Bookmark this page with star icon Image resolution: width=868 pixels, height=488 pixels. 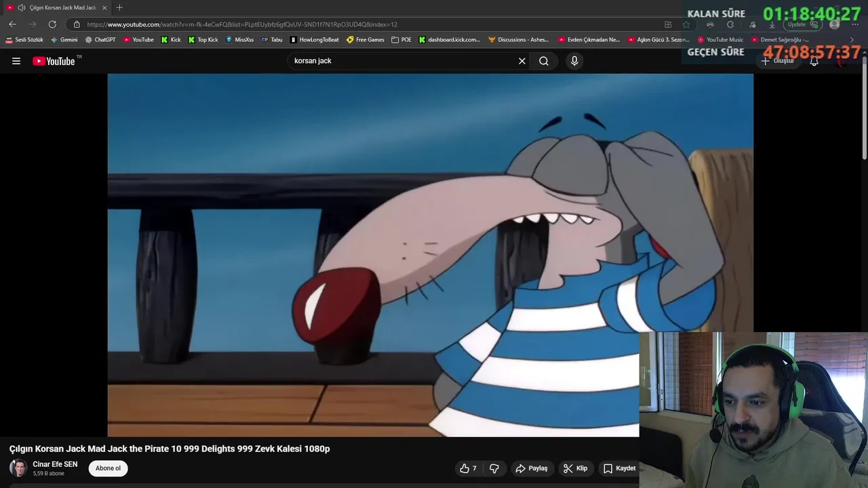point(686,24)
